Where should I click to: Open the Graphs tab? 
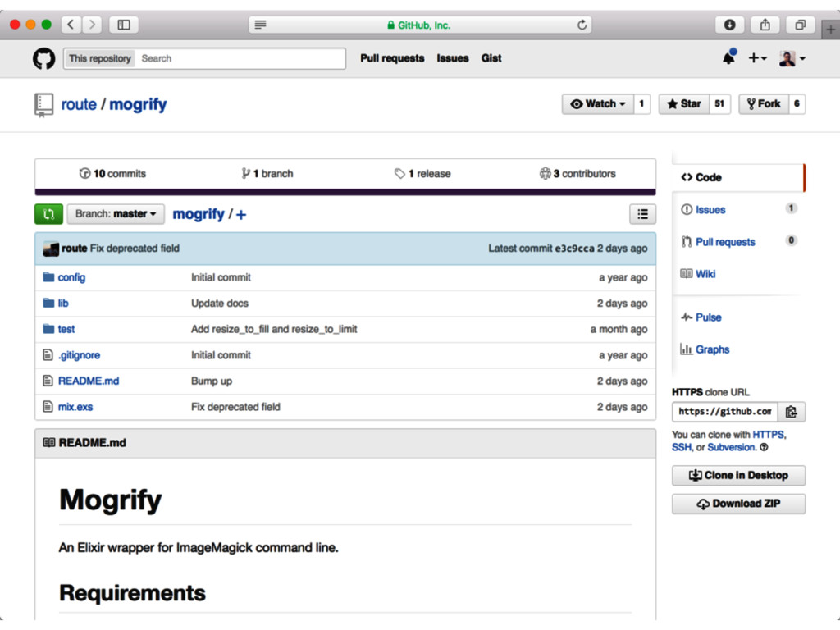[712, 349]
